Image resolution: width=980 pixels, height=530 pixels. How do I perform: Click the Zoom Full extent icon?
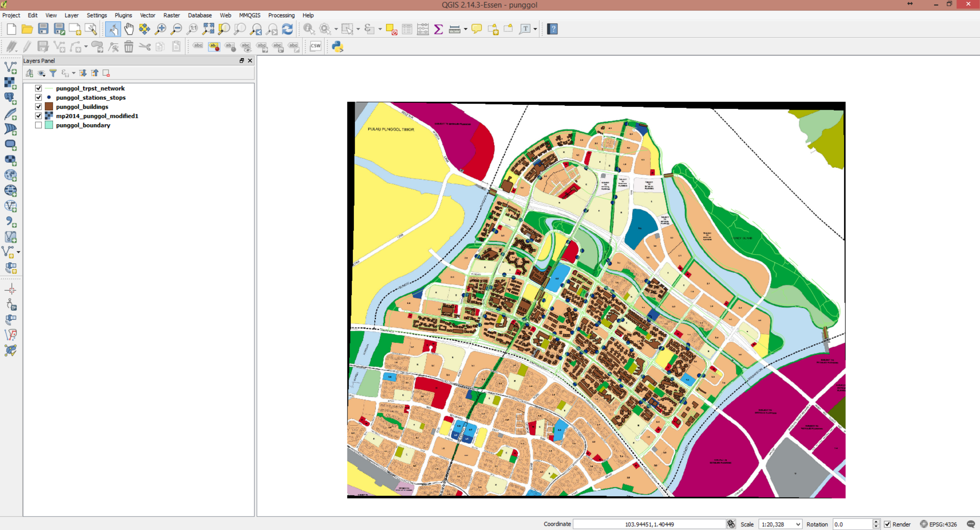click(x=208, y=29)
